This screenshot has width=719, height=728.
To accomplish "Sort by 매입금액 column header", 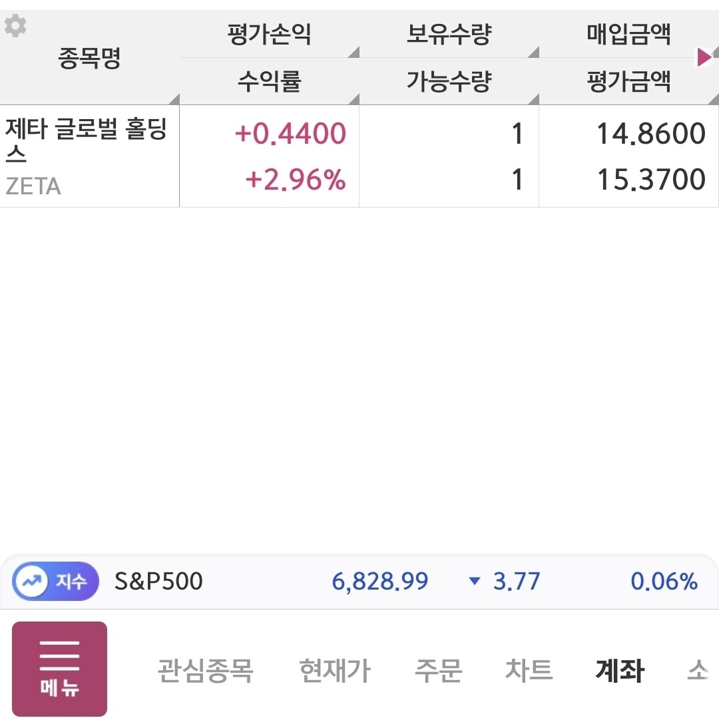I will click(x=628, y=35).
